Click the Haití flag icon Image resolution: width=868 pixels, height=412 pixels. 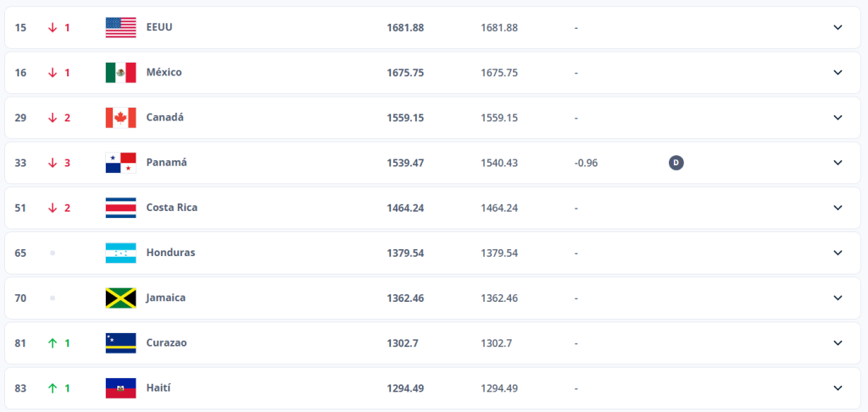[120, 387]
